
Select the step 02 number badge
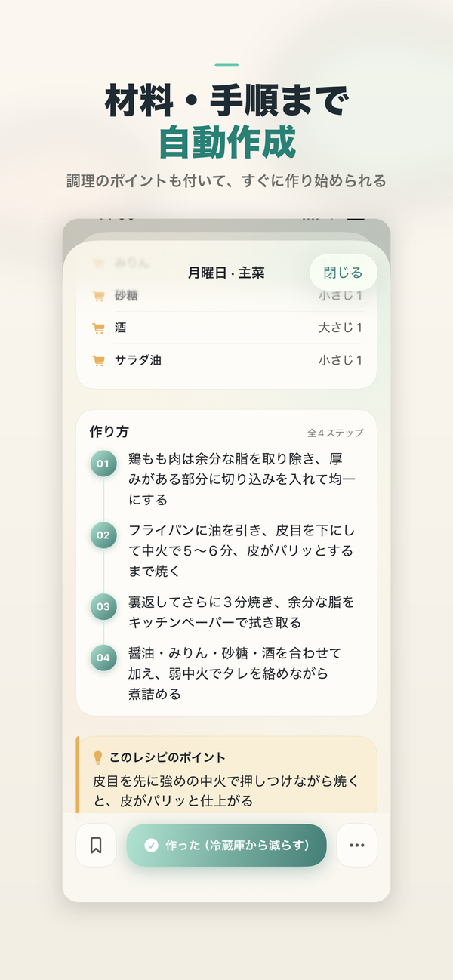tap(103, 535)
